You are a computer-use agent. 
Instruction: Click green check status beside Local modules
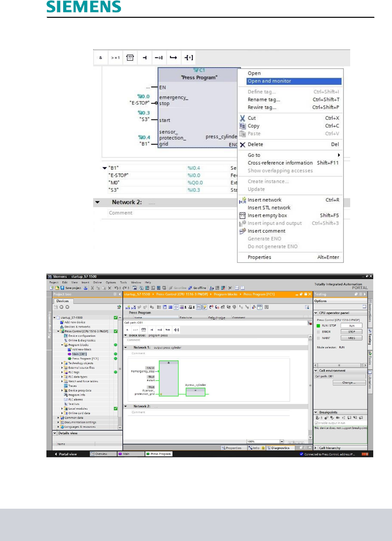[116, 409]
